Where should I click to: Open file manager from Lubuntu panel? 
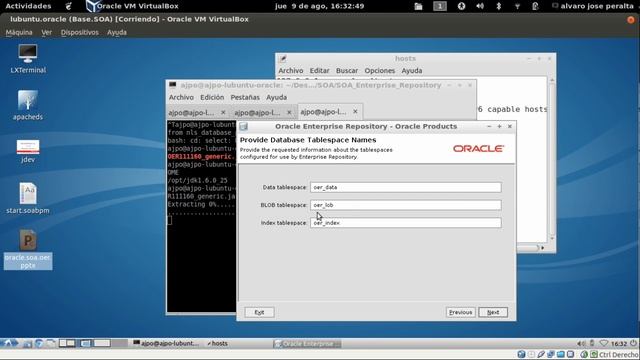pos(27,344)
